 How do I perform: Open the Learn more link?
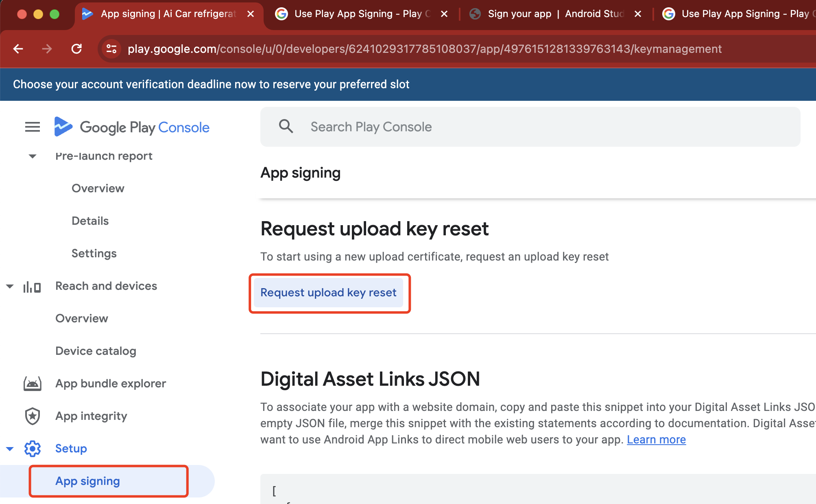click(656, 440)
